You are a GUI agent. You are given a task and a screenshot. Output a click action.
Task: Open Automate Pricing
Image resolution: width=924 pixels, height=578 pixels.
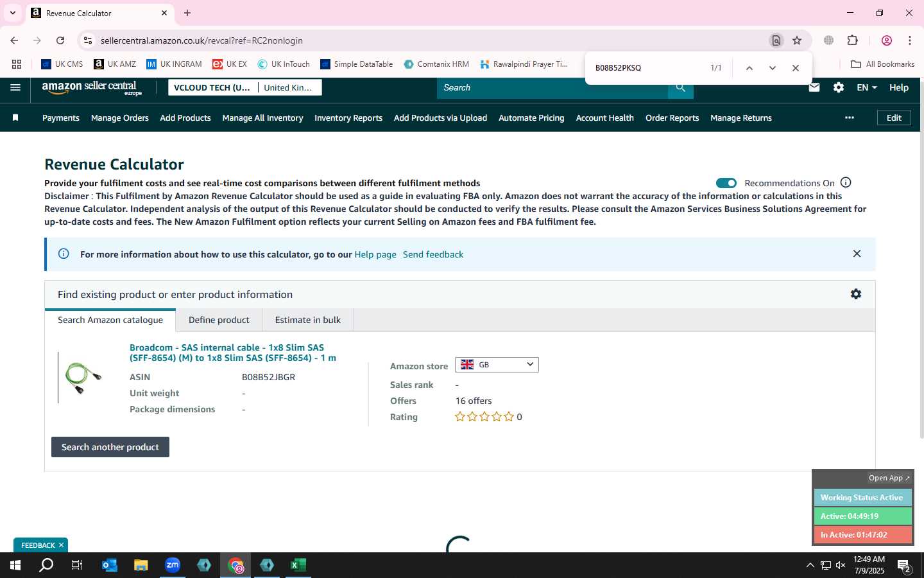pos(531,118)
